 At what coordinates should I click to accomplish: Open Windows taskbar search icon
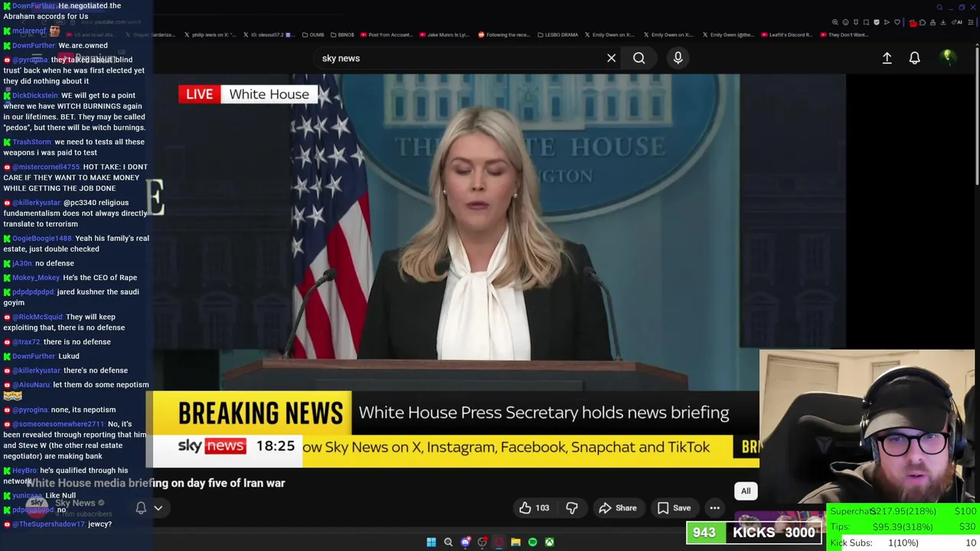448,542
